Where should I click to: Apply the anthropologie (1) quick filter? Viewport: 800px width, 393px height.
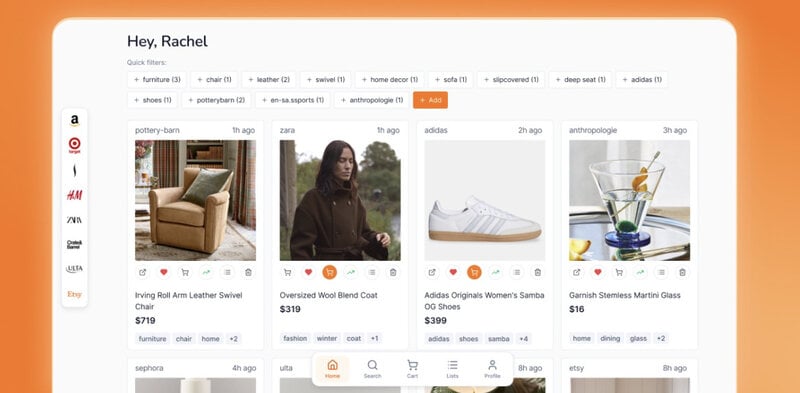(371, 100)
